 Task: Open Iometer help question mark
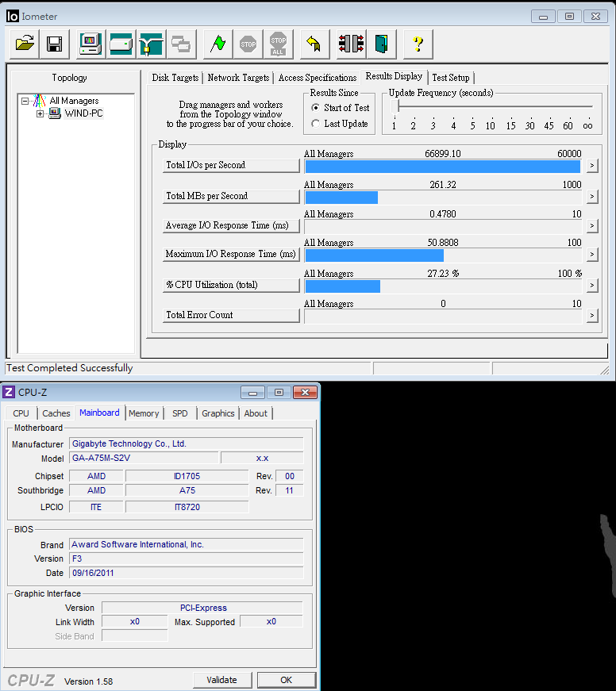point(418,44)
